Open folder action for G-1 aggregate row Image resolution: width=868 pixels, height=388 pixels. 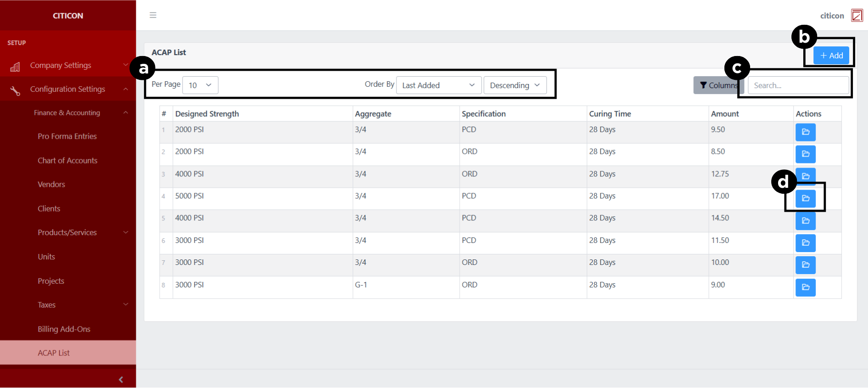[805, 287]
